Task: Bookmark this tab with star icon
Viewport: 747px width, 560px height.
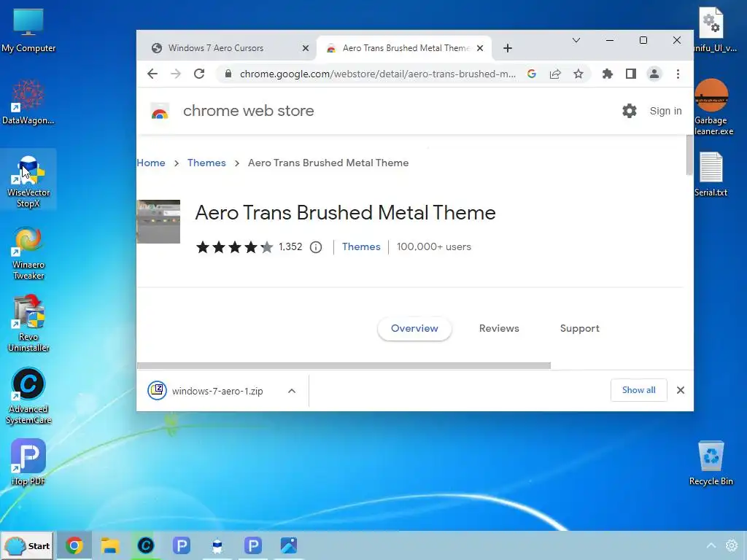Action: (578, 74)
